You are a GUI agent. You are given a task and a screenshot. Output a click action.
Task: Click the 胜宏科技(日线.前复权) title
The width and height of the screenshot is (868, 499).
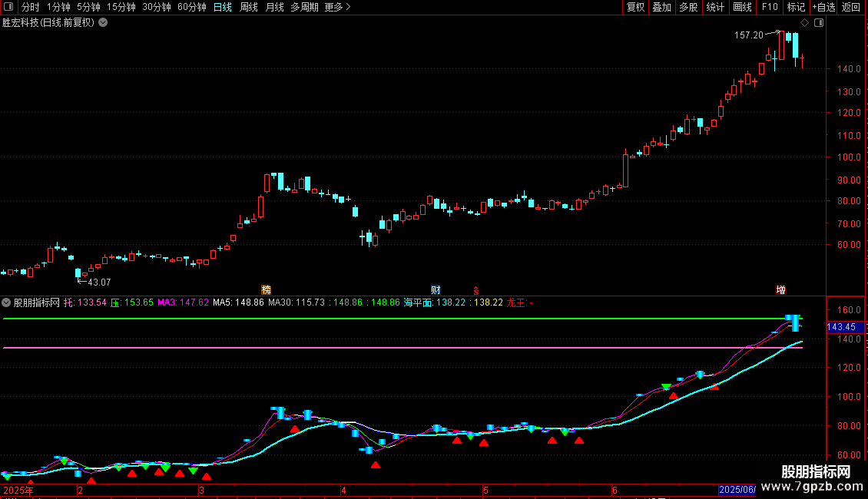point(48,22)
